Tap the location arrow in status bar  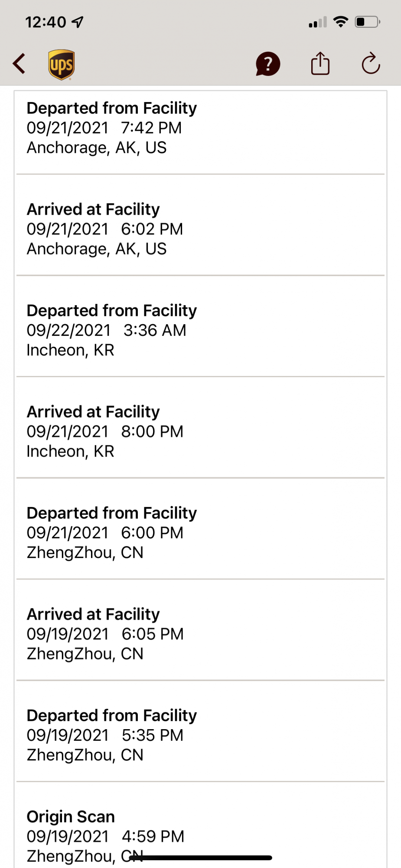coord(78,22)
